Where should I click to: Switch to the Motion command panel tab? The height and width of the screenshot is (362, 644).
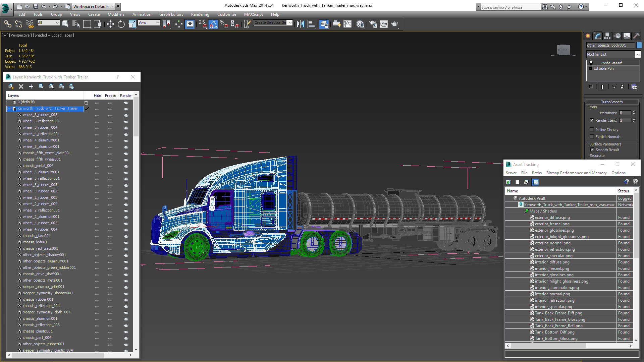click(x=618, y=36)
